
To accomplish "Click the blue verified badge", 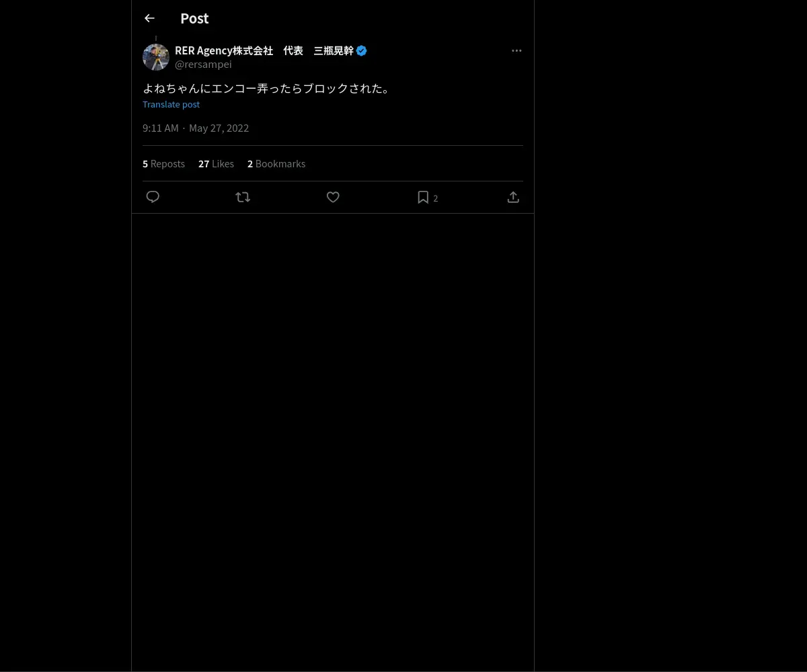I will pos(362,50).
